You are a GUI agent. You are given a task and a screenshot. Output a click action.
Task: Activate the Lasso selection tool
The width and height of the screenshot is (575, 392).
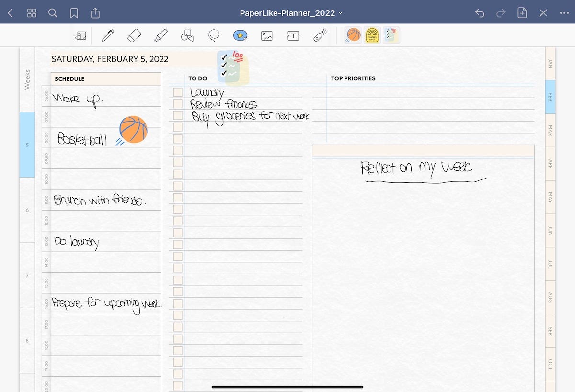tap(214, 35)
